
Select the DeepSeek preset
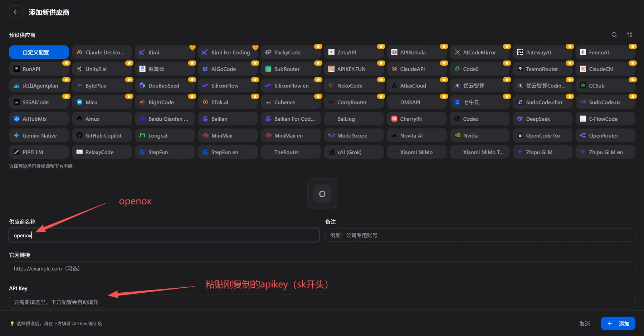pyautogui.click(x=543, y=119)
